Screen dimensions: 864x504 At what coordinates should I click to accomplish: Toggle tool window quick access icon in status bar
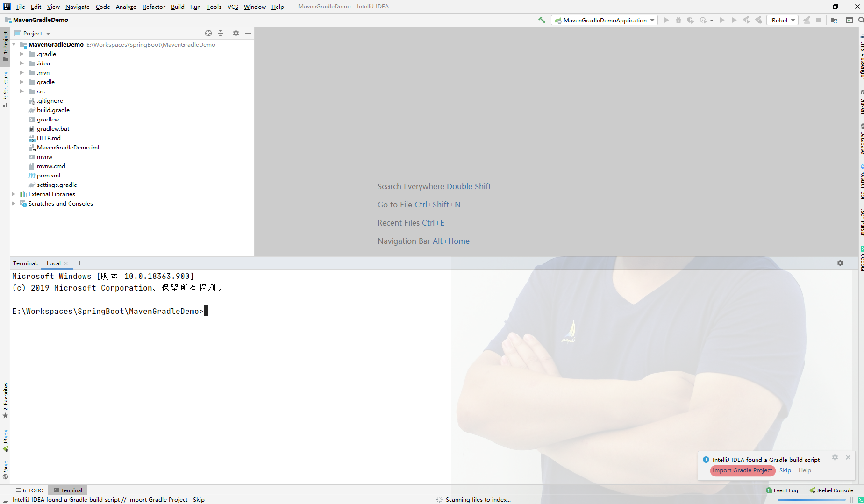pos(5,499)
